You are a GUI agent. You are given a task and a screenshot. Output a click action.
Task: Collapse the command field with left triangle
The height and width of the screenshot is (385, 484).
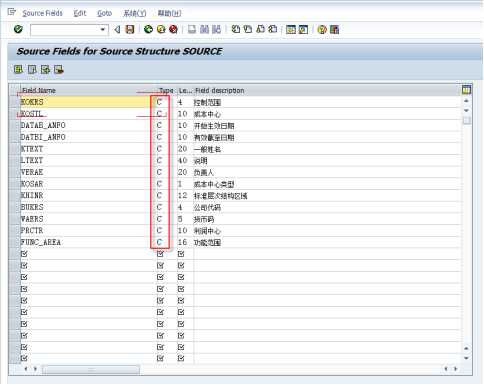[117, 29]
